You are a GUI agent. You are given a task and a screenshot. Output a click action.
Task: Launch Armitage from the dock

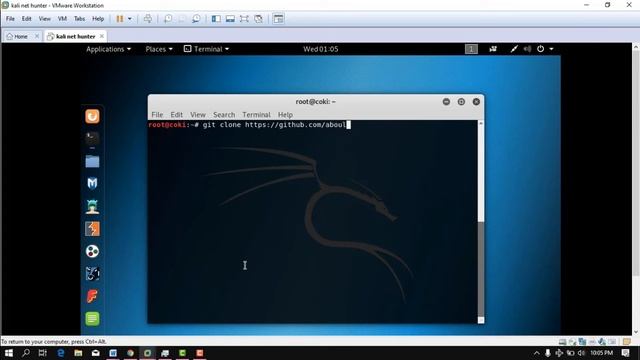[92, 206]
